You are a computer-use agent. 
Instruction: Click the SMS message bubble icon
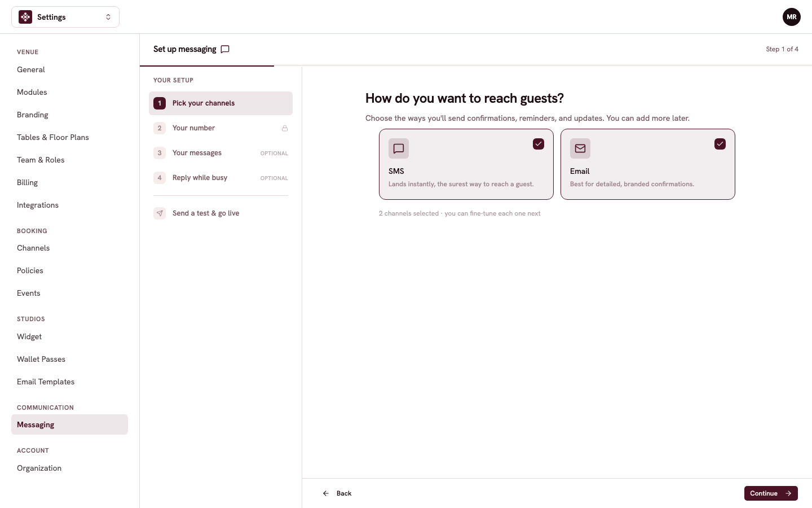399,148
